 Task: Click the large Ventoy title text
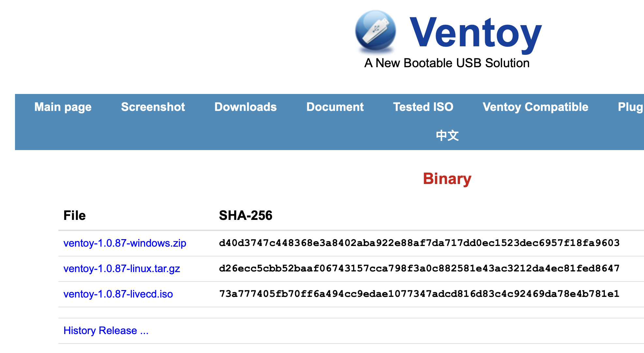[x=475, y=33]
